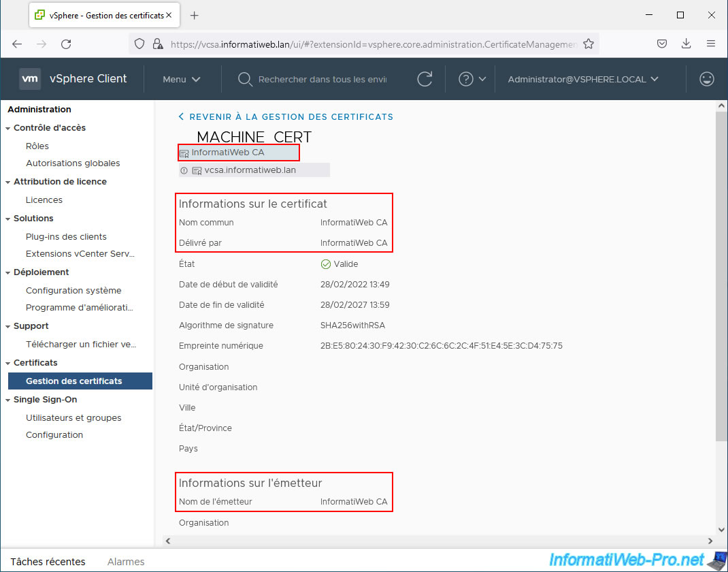Click Revenir à la gestion des certificats
728x572 pixels.
click(291, 116)
